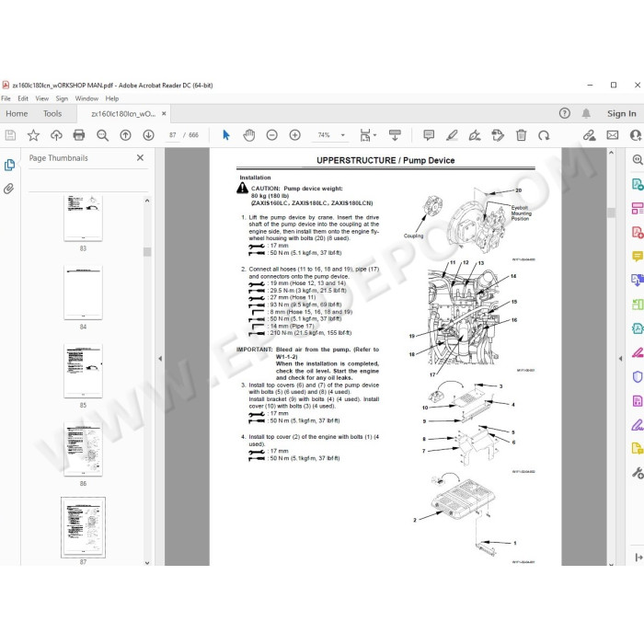Upload the file to cloud
Image resolution: width=644 pixels, height=644 pixels.
point(56,135)
